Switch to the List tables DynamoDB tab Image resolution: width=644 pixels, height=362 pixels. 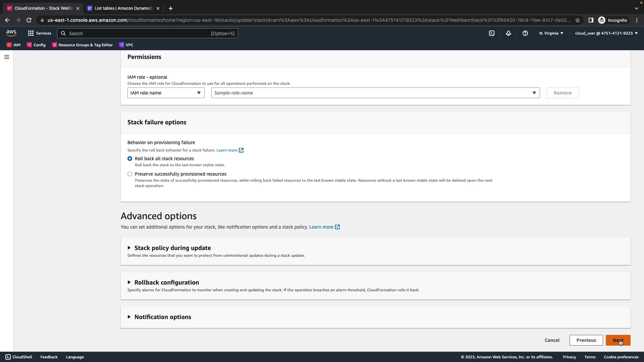[x=123, y=8]
